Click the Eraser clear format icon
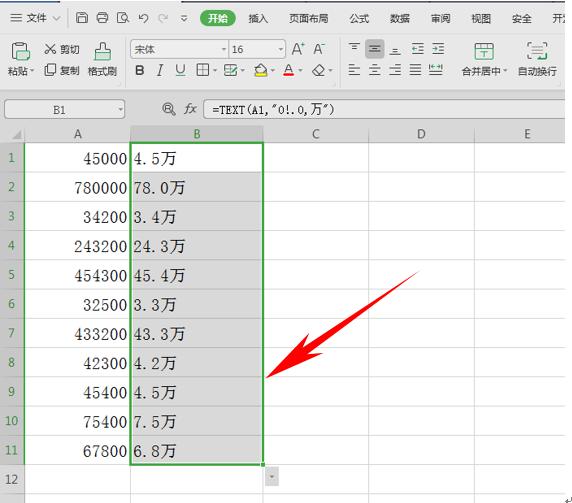Screen dimensions: 572x503 tap(318, 70)
